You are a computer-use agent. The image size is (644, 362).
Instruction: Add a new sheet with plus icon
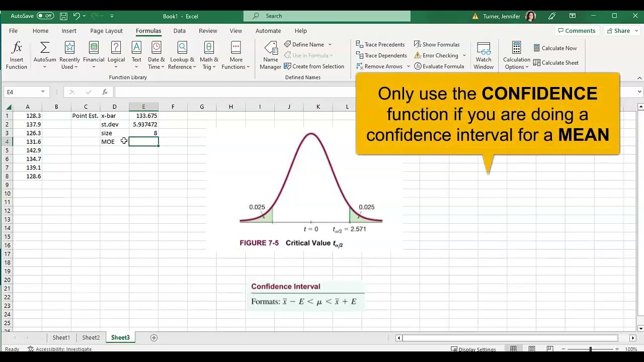(154, 338)
